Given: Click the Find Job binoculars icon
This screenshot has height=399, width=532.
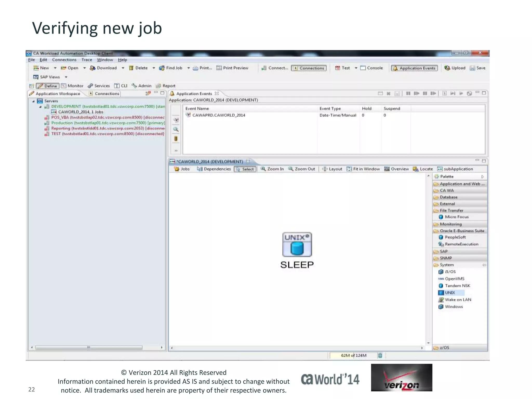Looking at the screenshot, I should (x=162, y=68).
